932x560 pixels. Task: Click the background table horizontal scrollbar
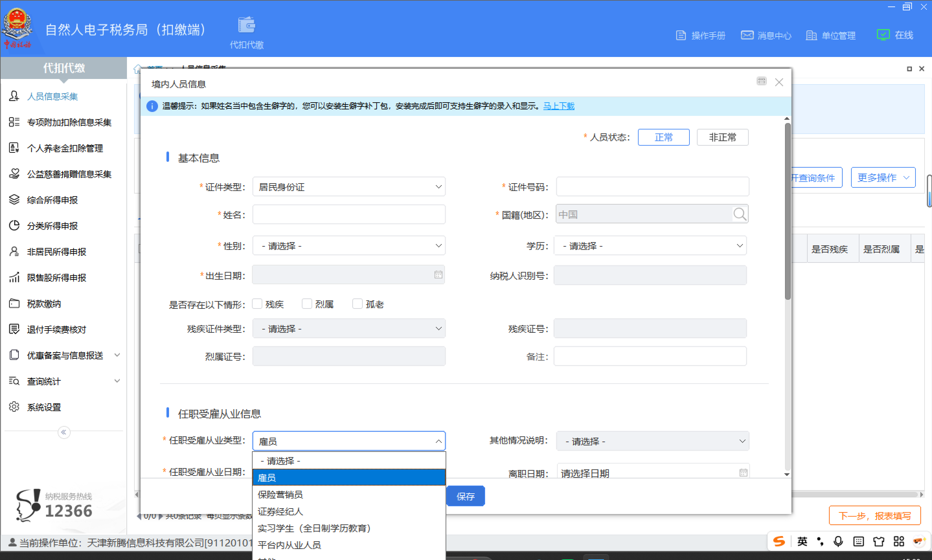854,494
